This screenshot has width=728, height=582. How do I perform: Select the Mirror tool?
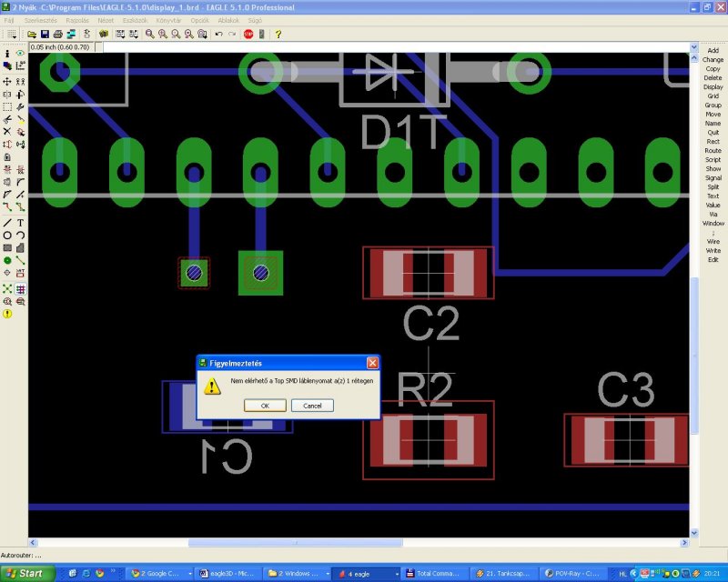(x=7, y=95)
